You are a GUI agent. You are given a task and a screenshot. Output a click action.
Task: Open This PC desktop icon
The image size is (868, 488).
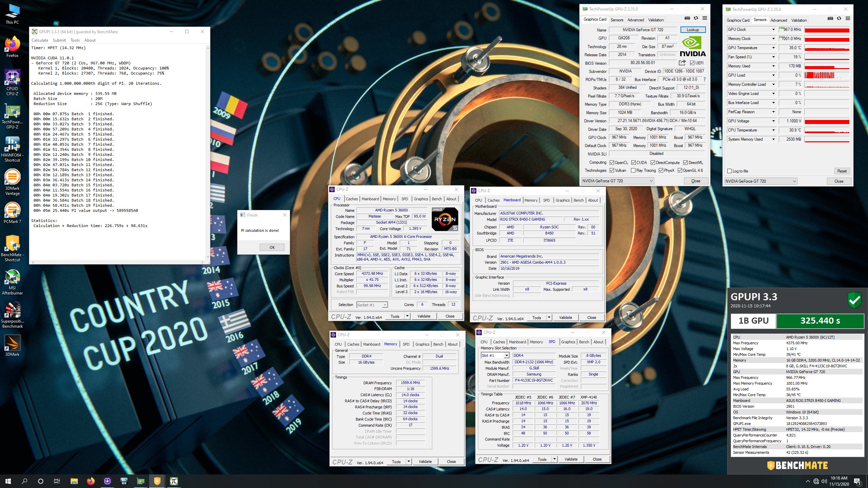12,14
